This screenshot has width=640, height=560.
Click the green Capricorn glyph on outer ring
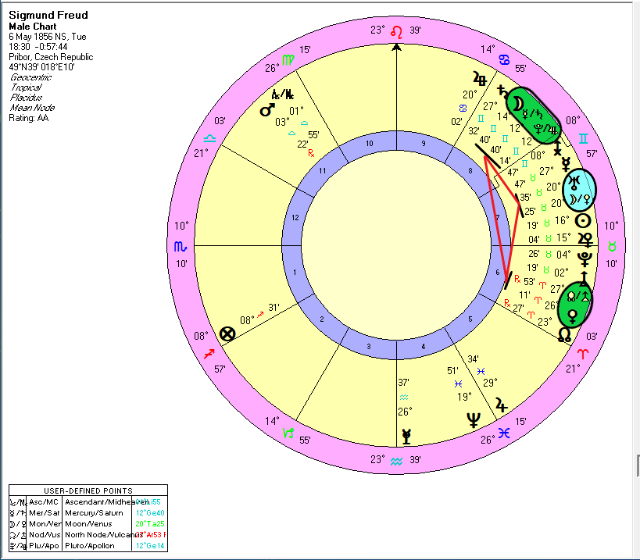(288, 433)
